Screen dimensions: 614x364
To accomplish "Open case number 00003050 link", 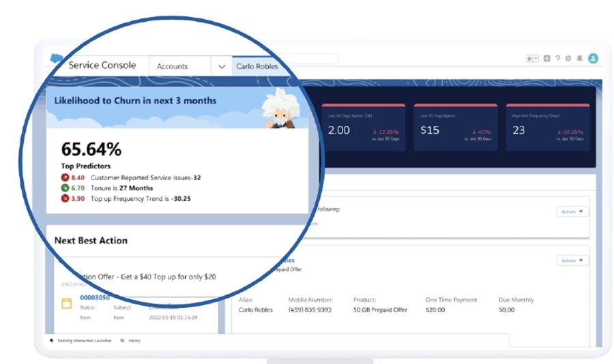I will point(96,299).
